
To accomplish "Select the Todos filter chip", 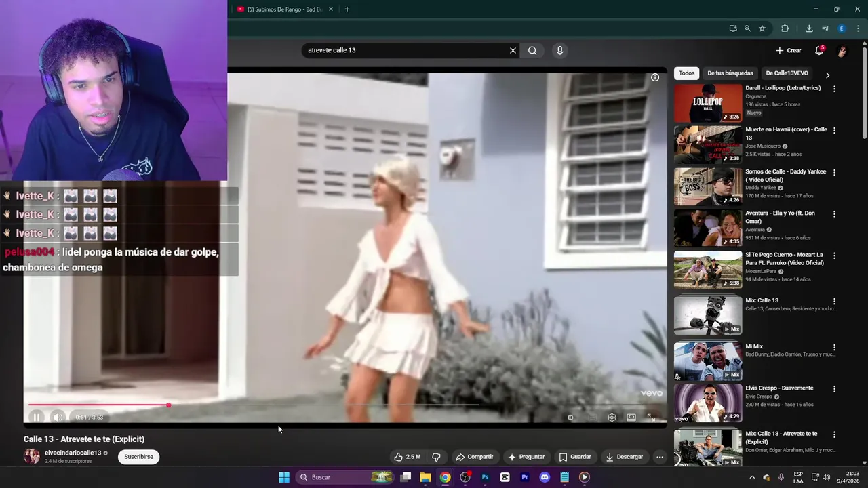I will (x=687, y=73).
